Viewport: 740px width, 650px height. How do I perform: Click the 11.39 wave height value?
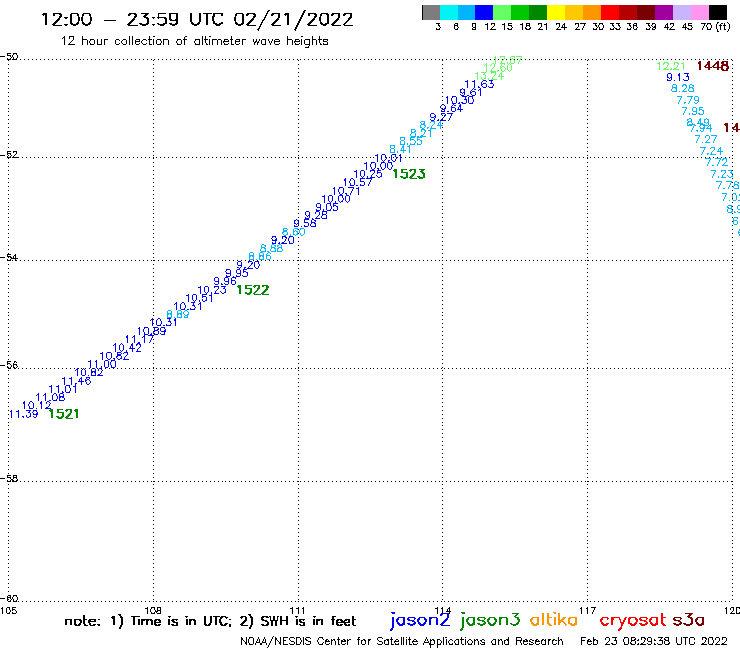(23, 414)
